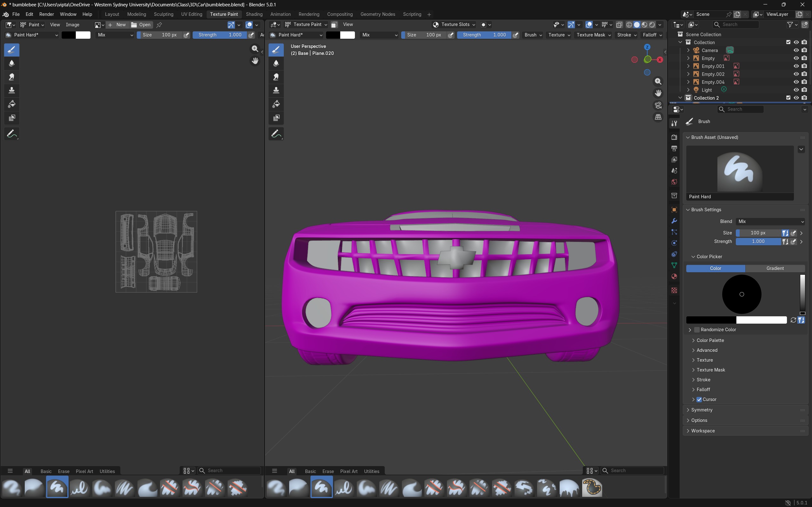Select the Smear tool in the image editor toolbar
The width and height of the screenshot is (812, 507).
coord(12,77)
